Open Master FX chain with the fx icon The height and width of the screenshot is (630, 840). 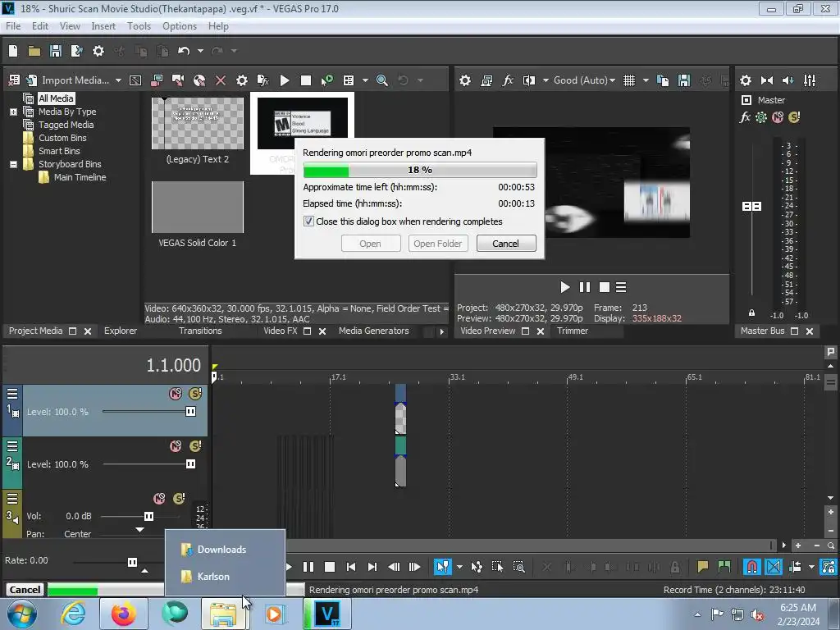pos(745,116)
